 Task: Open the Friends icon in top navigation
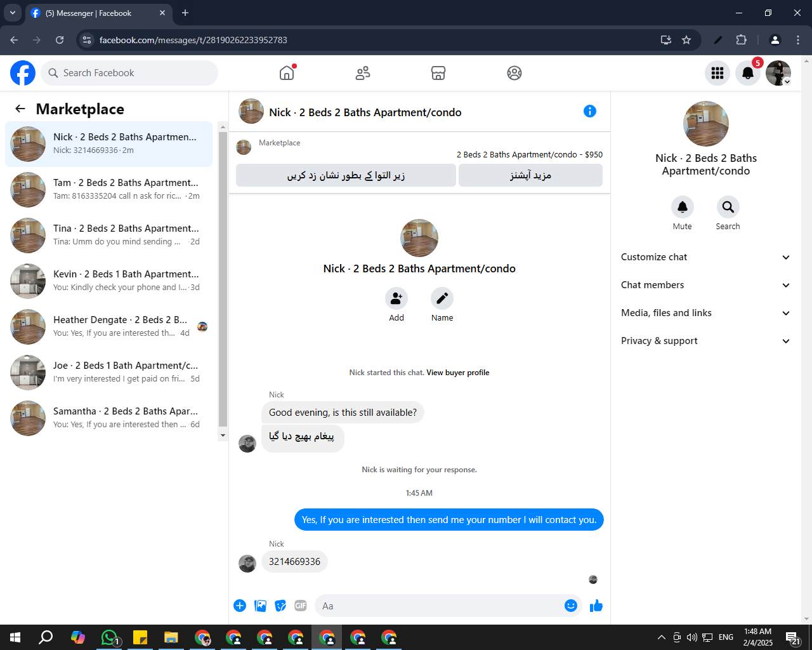pyautogui.click(x=363, y=73)
